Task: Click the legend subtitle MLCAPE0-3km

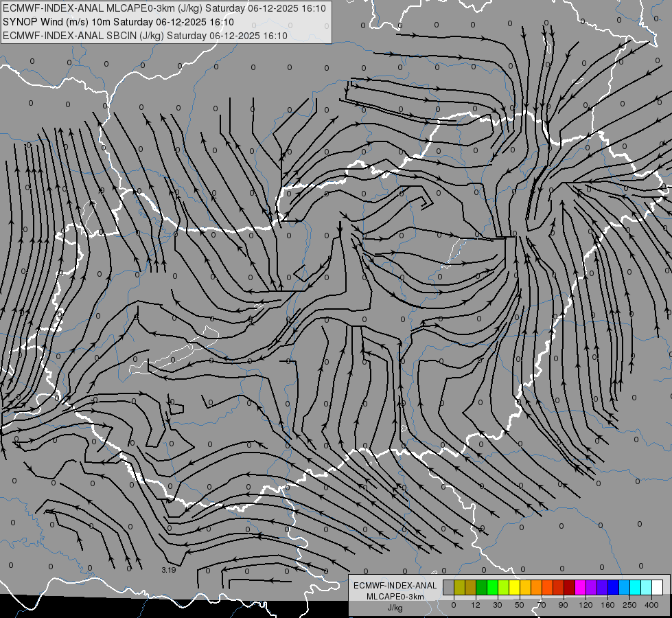Action: coord(395,597)
